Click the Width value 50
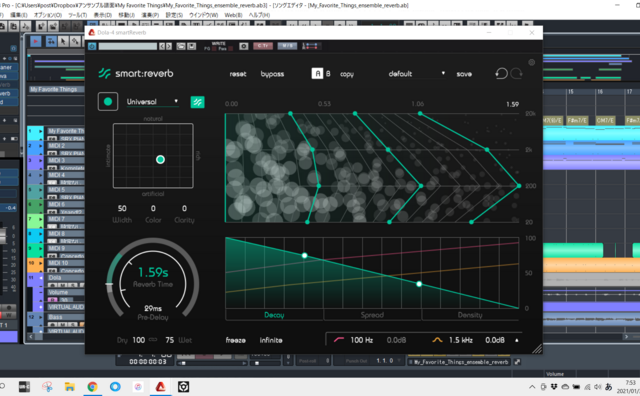The image size is (640, 396). click(122, 209)
